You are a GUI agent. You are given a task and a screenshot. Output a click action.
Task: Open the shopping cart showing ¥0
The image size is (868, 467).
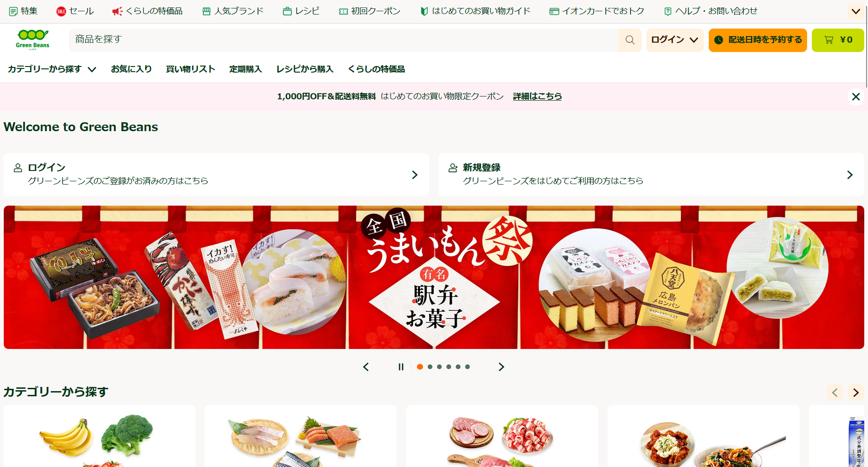pyautogui.click(x=838, y=40)
